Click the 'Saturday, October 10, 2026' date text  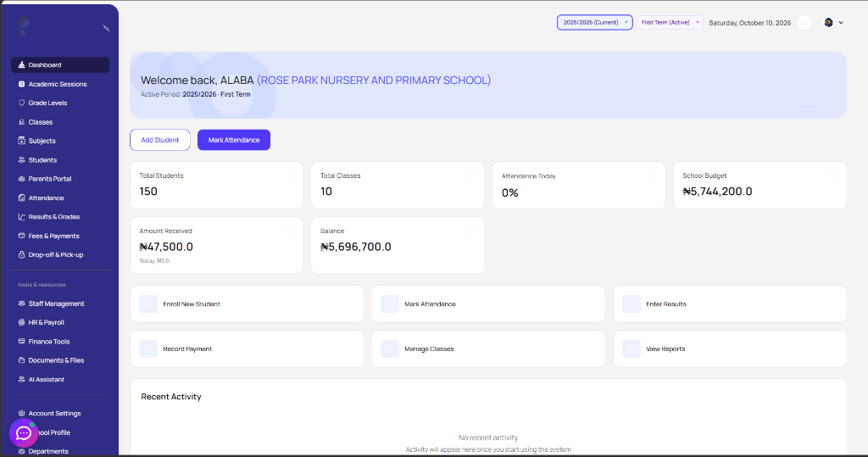[x=750, y=23]
